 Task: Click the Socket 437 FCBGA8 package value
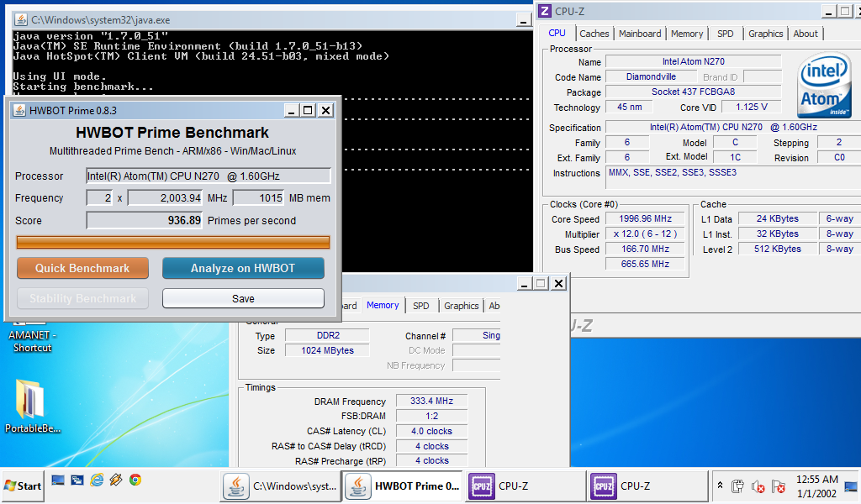[694, 92]
